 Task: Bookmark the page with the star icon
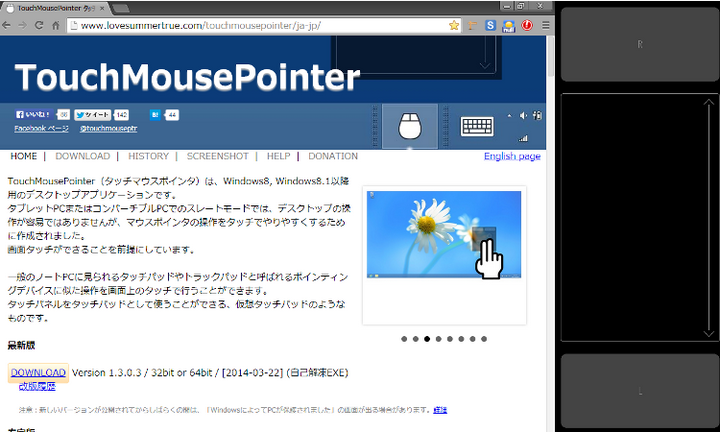(454, 25)
